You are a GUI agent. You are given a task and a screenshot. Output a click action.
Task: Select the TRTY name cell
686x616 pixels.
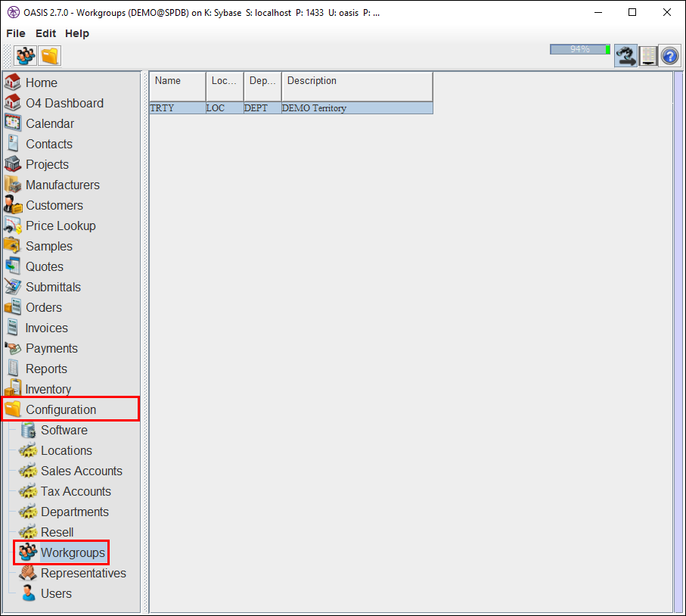(178, 108)
